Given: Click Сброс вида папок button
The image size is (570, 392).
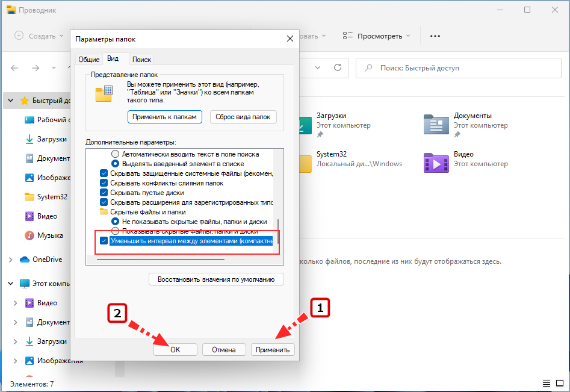Looking at the screenshot, I should 243,117.
